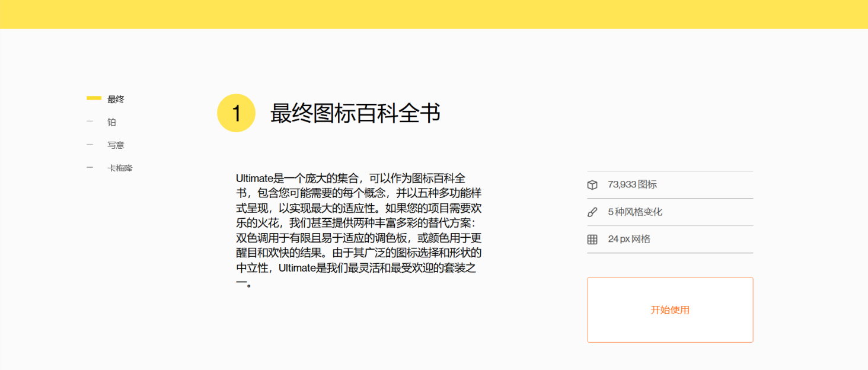This screenshot has width=868, height=370.
Task: Go to the 铂 section
Action: pyautogui.click(x=111, y=122)
